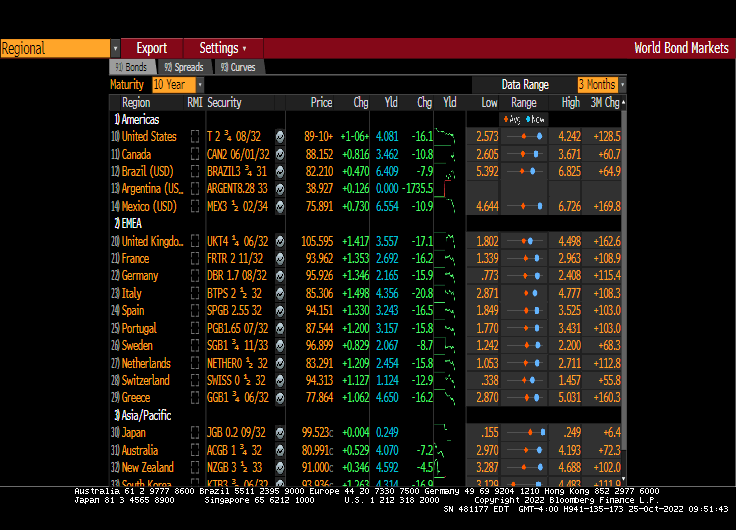This screenshot has width=736, height=530.
Task: Click the yield sparkline for Mexico (USD)
Action: (x=450, y=207)
